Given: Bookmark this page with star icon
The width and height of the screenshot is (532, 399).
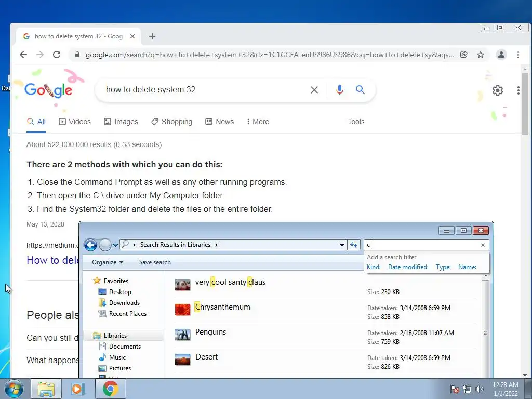Looking at the screenshot, I should coord(481,55).
